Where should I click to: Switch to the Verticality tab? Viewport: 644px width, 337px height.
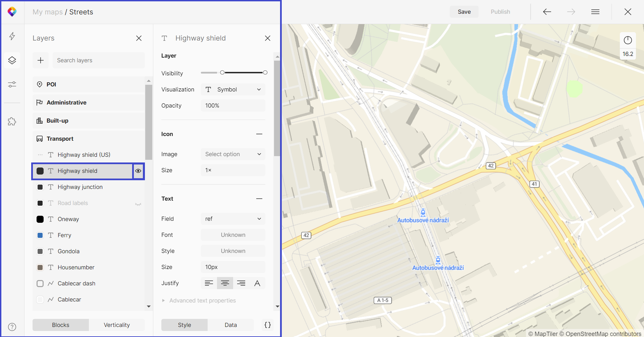coord(117,325)
